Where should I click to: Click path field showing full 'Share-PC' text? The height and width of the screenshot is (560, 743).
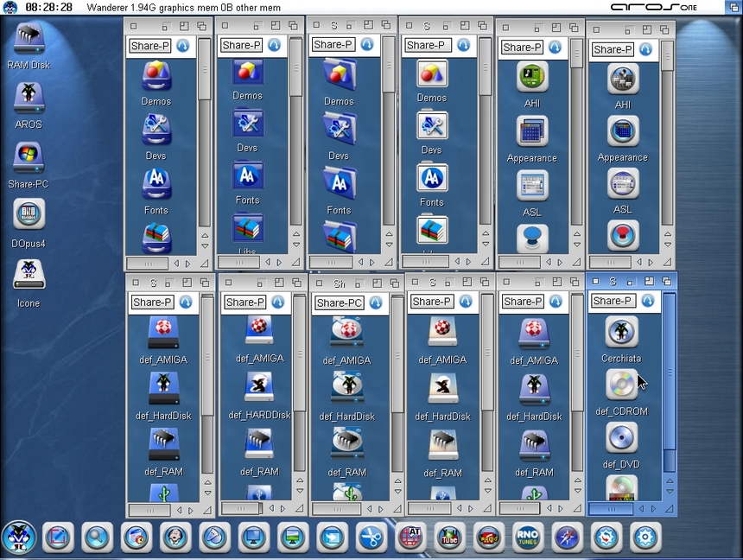[x=339, y=303]
